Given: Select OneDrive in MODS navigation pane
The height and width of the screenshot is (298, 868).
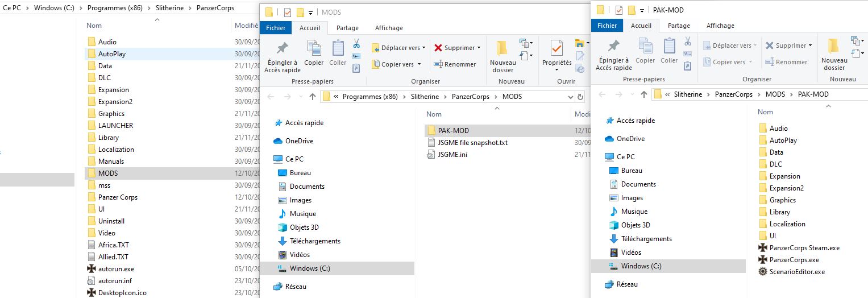Looking at the screenshot, I should click(293, 141).
